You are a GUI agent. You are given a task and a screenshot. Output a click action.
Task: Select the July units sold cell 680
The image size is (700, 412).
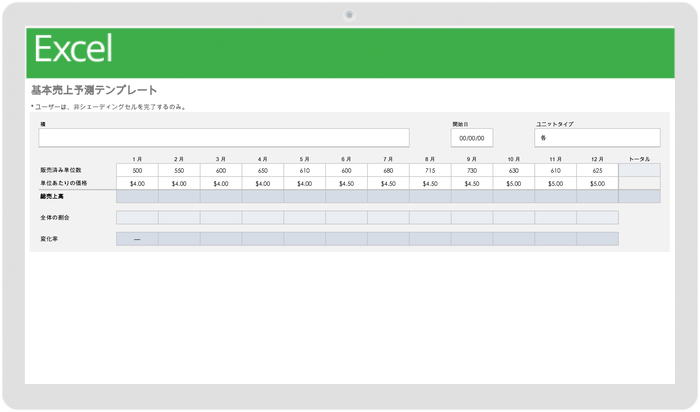point(388,170)
